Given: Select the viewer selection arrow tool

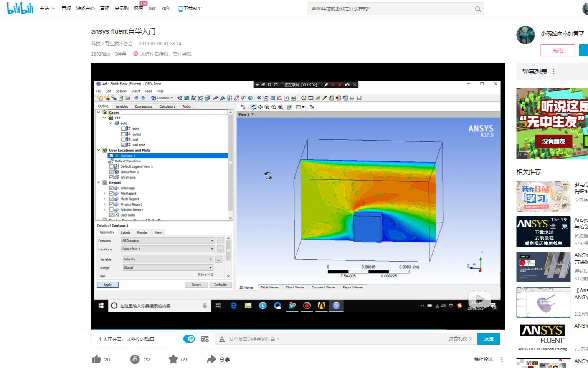Looking at the screenshot, I should (x=243, y=107).
